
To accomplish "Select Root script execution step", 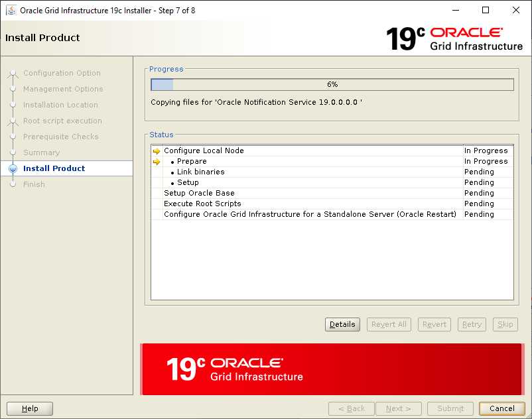I will pos(62,121).
